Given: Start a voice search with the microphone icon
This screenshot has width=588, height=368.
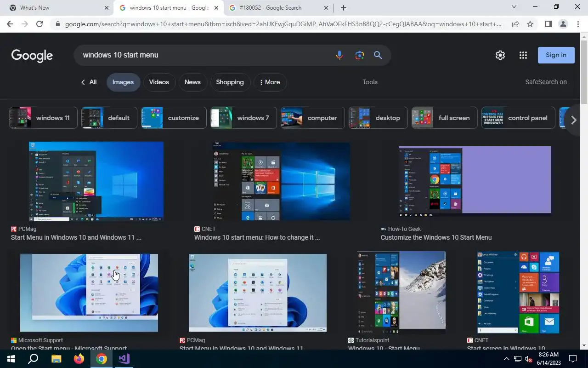Looking at the screenshot, I should (x=339, y=55).
